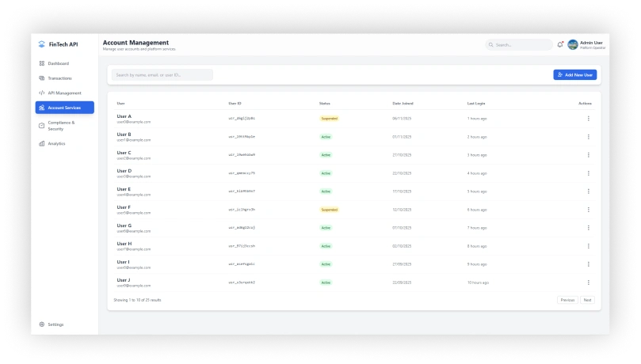This screenshot has width=641, height=364.
Task: Click the notification bell icon
Action: [560, 44]
